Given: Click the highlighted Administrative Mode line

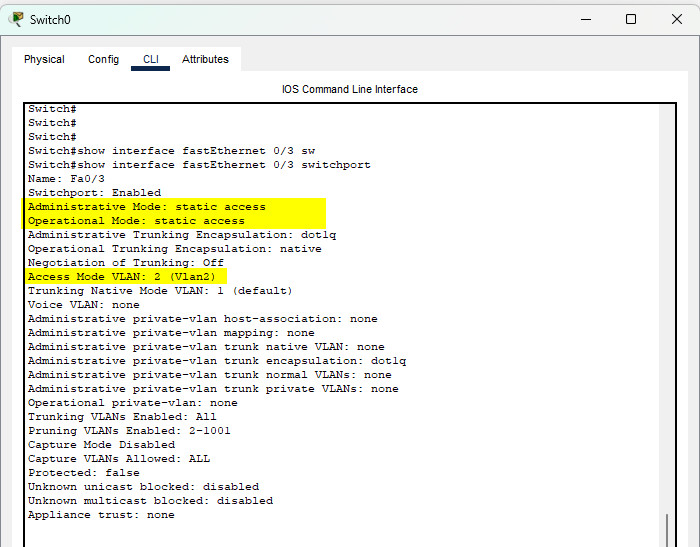Looking at the screenshot, I should 147,207.
